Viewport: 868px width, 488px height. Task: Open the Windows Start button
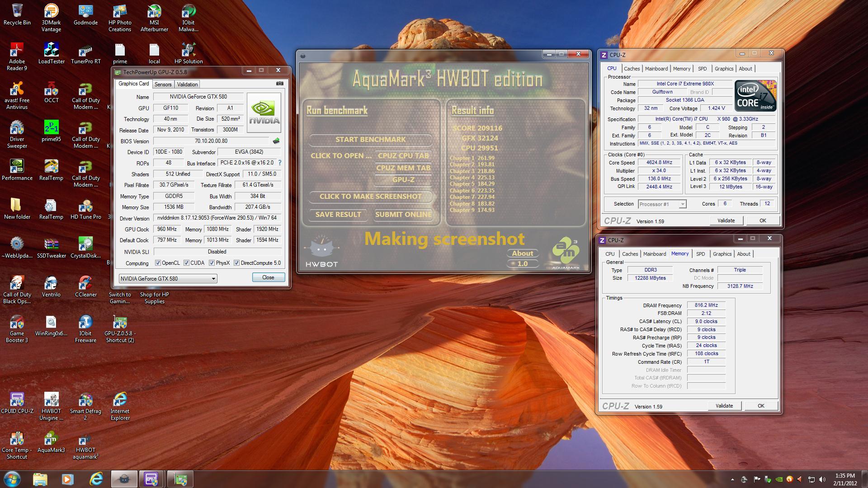coord(12,479)
